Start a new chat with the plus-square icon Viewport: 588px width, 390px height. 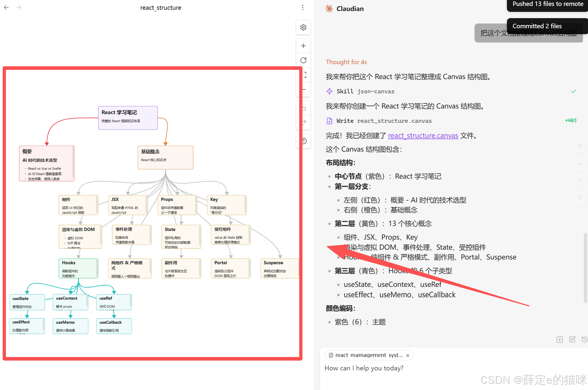pos(560,339)
